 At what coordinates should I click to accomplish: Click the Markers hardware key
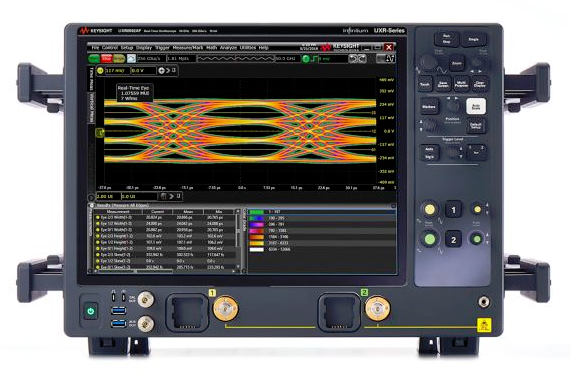[429, 107]
